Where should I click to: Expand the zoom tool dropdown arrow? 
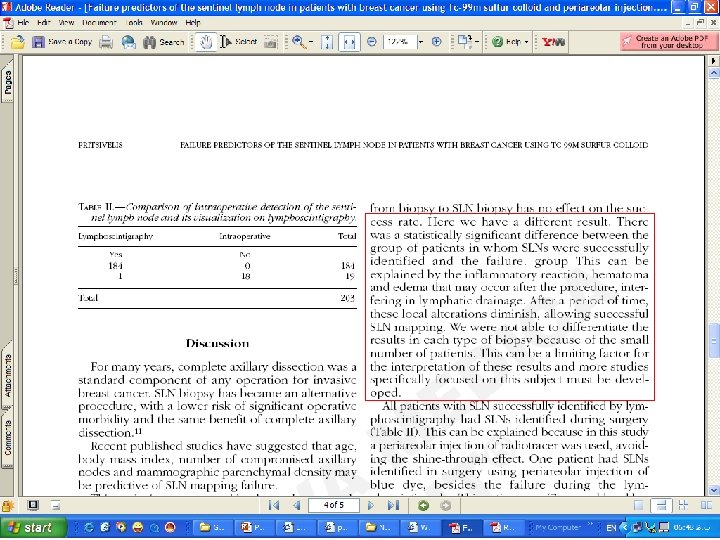(x=311, y=42)
